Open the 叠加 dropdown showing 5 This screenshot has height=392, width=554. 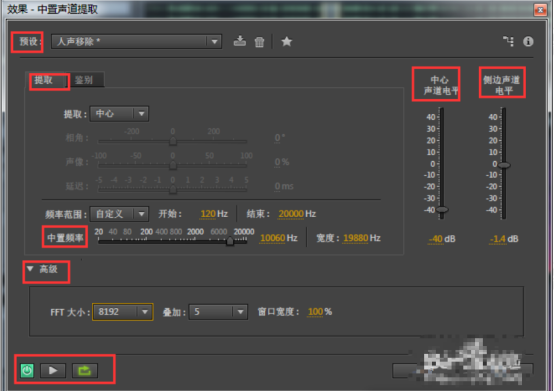218,312
